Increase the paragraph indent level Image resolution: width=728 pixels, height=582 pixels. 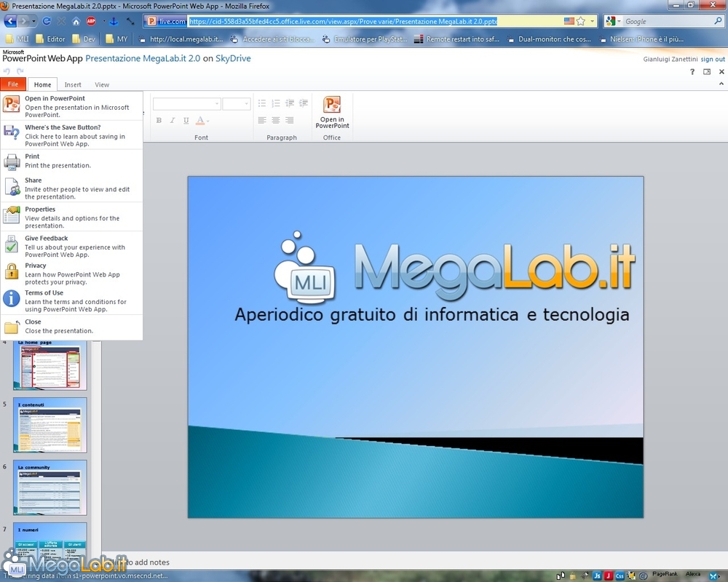(x=304, y=103)
